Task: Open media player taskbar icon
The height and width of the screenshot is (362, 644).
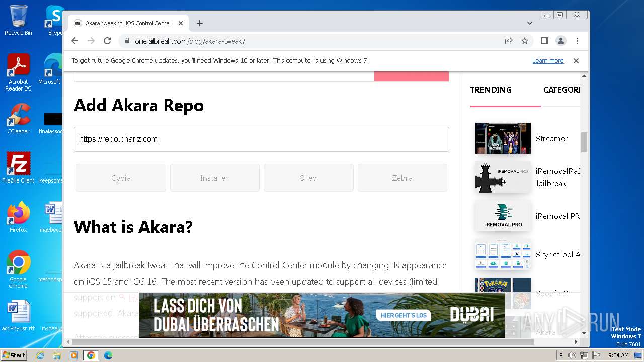Action: pyautogui.click(x=74, y=355)
